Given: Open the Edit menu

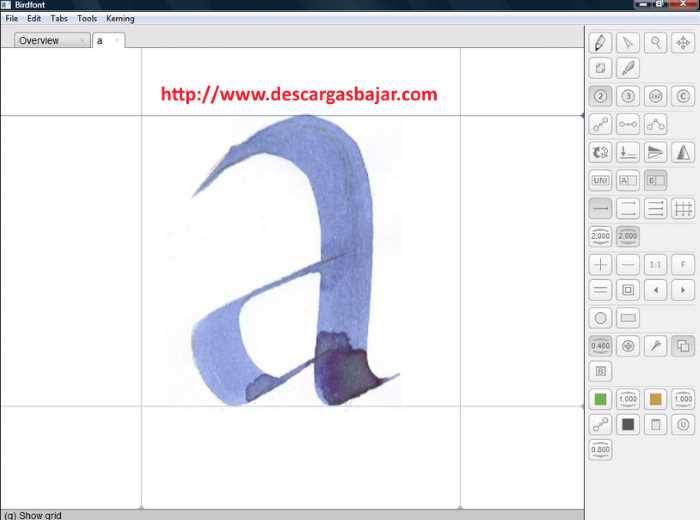Looking at the screenshot, I should pos(34,18).
